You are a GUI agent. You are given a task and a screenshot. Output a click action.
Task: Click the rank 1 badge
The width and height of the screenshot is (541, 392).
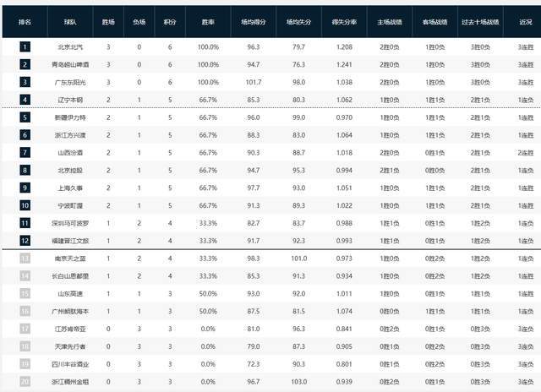(25, 47)
